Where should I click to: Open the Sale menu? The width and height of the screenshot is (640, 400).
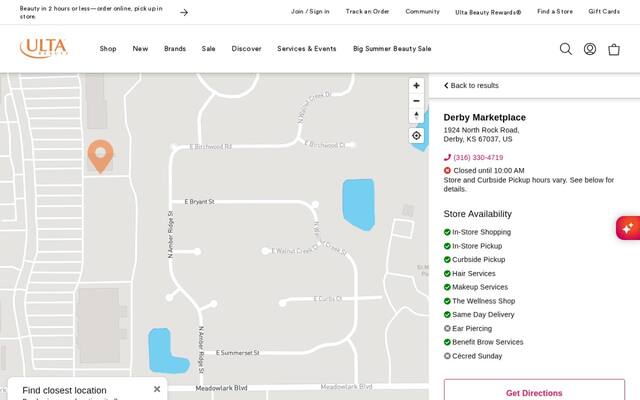click(208, 49)
